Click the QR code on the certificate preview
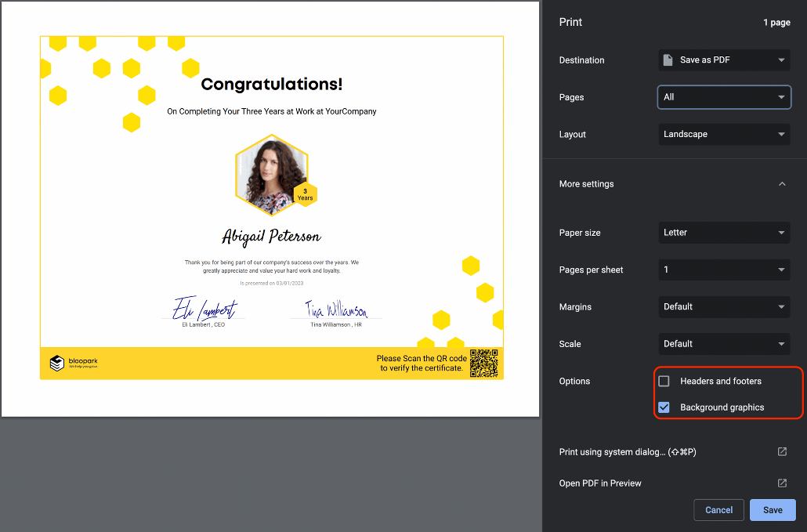Screen dimensions: 807x532 click(483, 364)
